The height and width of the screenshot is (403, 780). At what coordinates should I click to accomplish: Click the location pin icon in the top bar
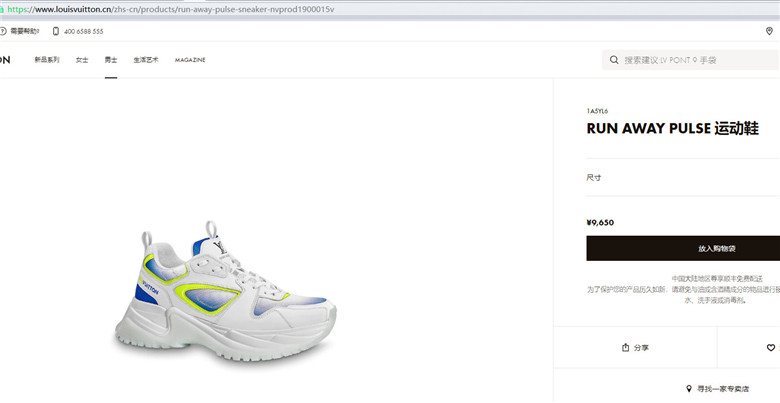[769, 31]
